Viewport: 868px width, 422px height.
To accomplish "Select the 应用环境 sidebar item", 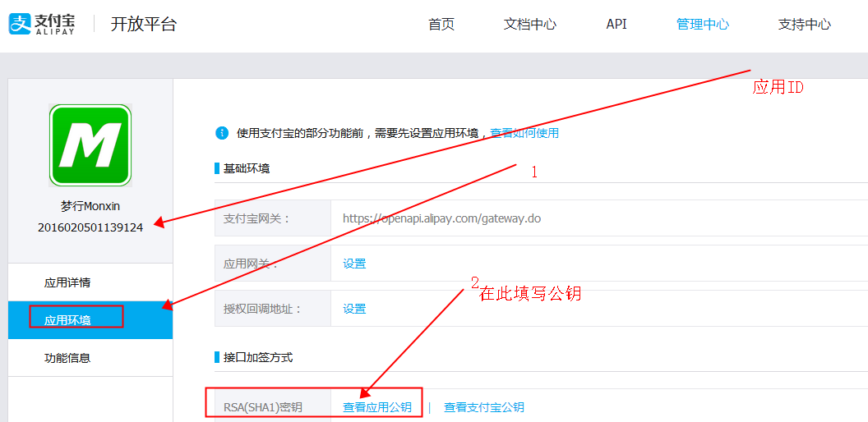I will 90,320.
